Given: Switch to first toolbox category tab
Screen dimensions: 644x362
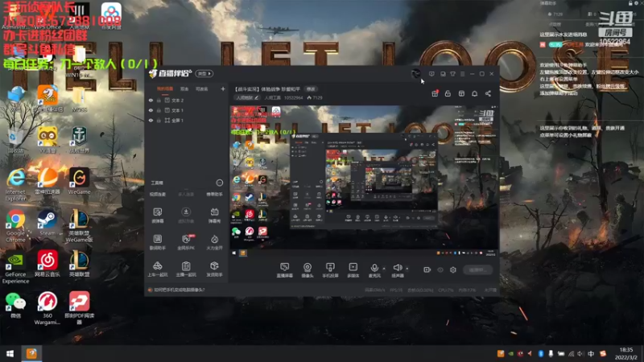Looking at the screenshot, I should click(x=157, y=195).
